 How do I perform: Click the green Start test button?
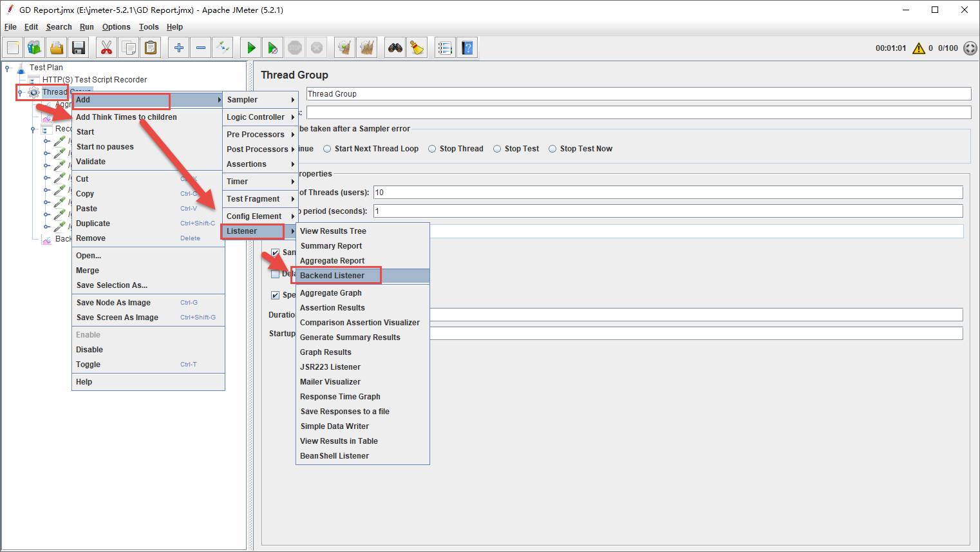pos(251,48)
